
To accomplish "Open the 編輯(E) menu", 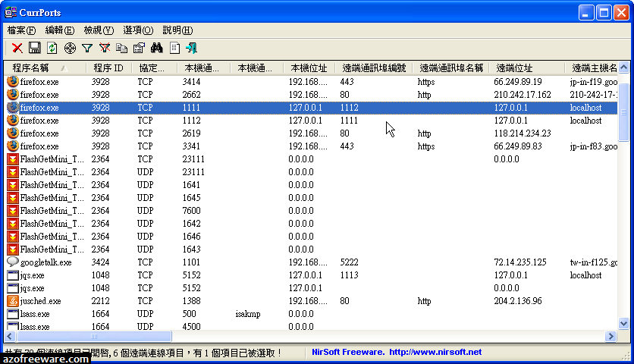I will pos(60,30).
